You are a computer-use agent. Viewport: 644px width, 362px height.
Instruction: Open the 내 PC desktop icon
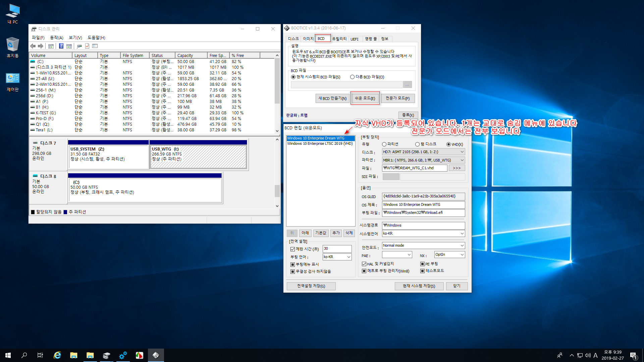click(x=13, y=14)
